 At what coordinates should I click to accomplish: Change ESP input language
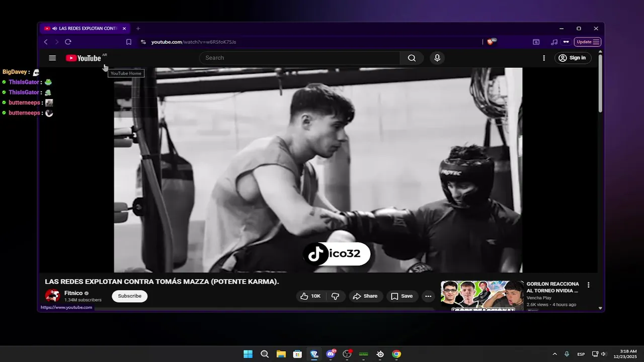coord(581,354)
